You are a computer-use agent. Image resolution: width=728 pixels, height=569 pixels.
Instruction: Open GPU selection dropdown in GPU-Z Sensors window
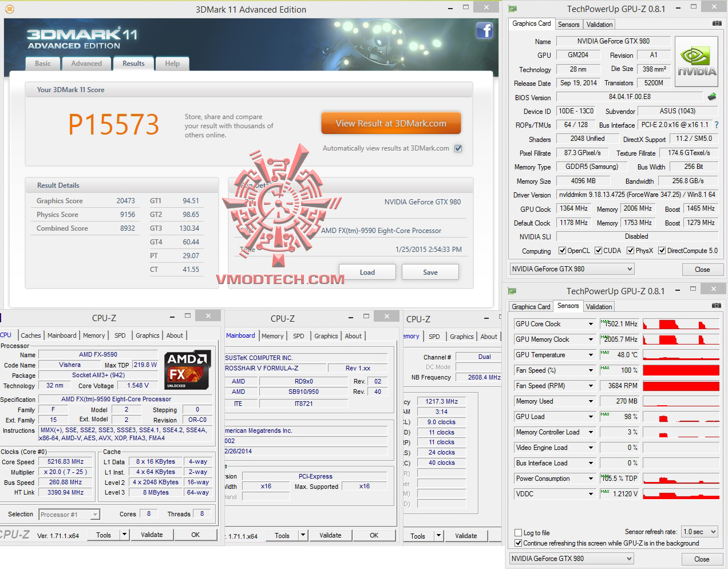point(572,559)
